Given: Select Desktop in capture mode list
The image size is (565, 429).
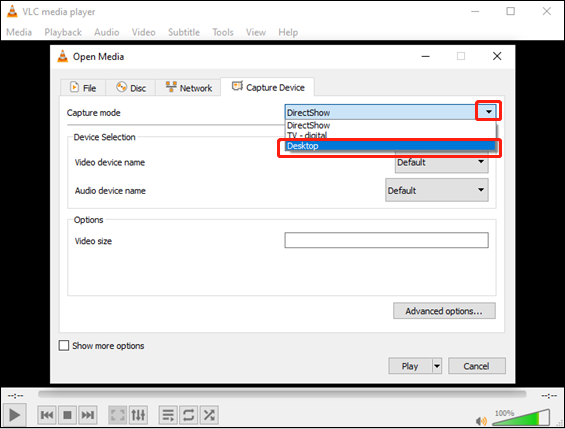Looking at the screenshot, I should pyautogui.click(x=390, y=146).
